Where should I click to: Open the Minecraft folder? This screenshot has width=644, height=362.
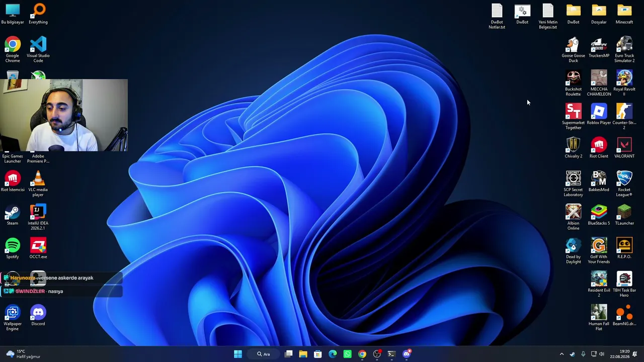tap(624, 14)
